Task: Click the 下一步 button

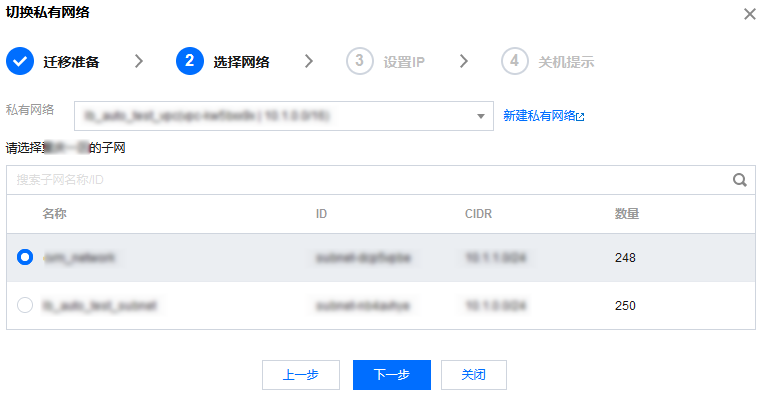Action: coord(392,375)
